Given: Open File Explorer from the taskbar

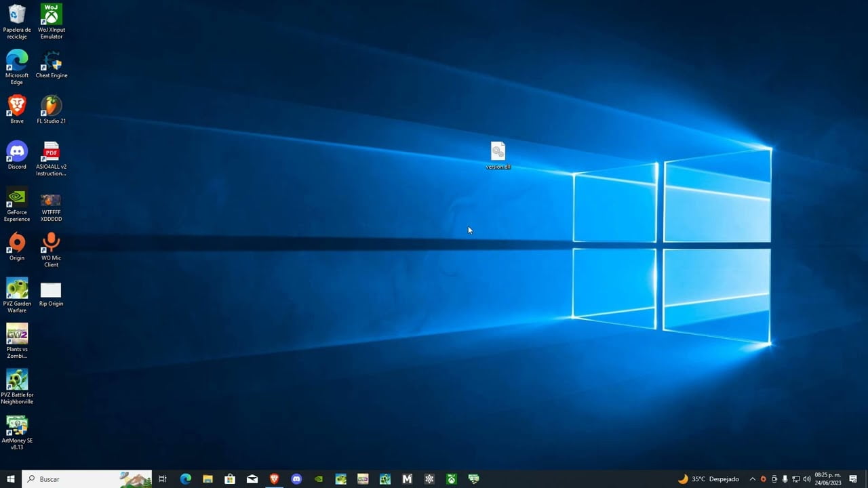Looking at the screenshot, I should pos(208,479).
